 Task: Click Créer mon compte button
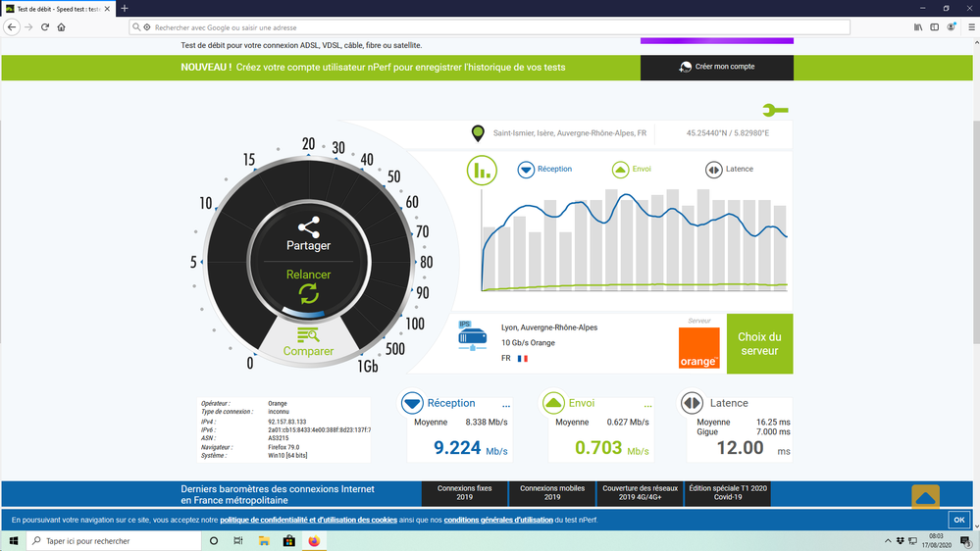(x=717, y=67)
